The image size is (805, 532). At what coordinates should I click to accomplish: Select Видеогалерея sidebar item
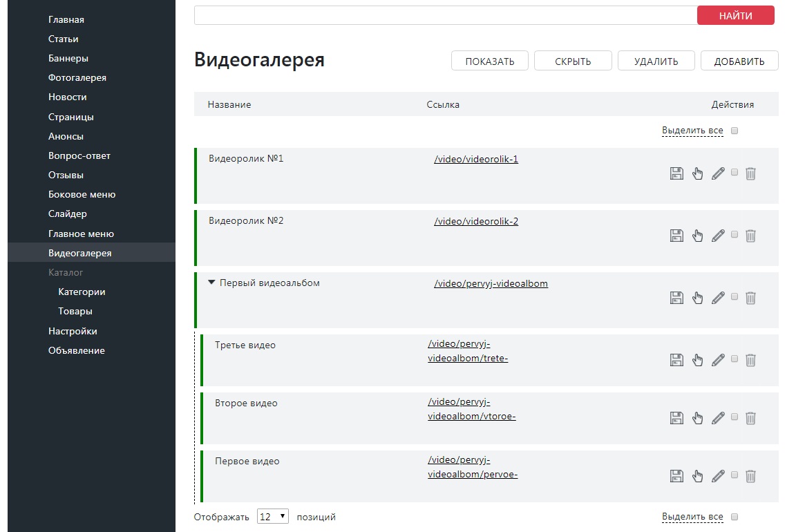79,253
